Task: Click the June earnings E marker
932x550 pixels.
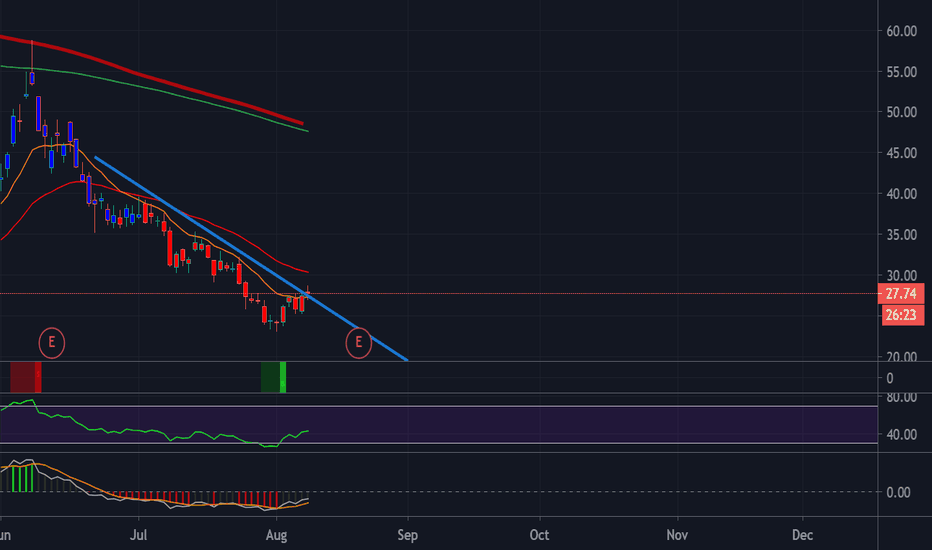Action: click(52, 342)
